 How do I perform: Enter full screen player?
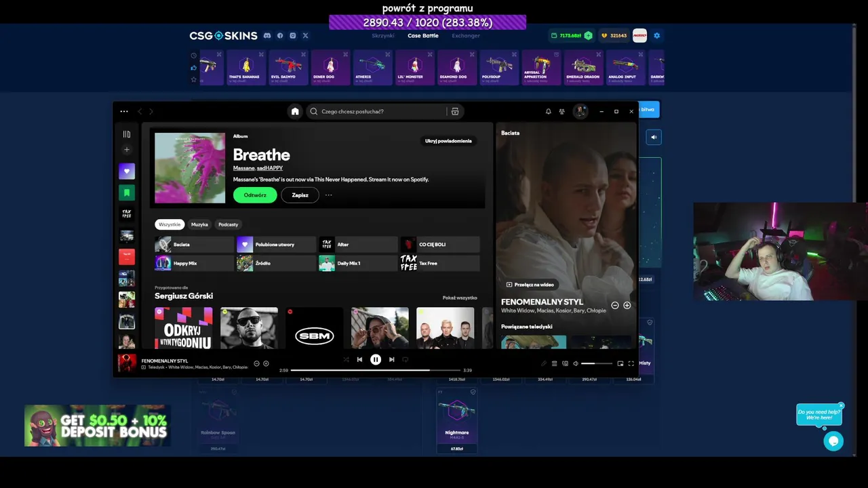click(x=631, y=364)
